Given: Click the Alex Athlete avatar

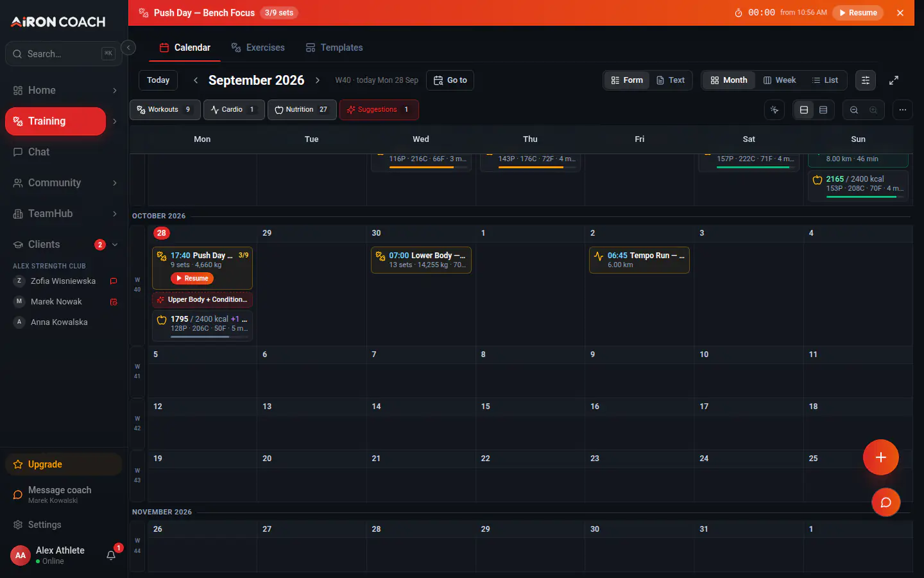Looking at the screenshot, I should click(x=21, y=556).
